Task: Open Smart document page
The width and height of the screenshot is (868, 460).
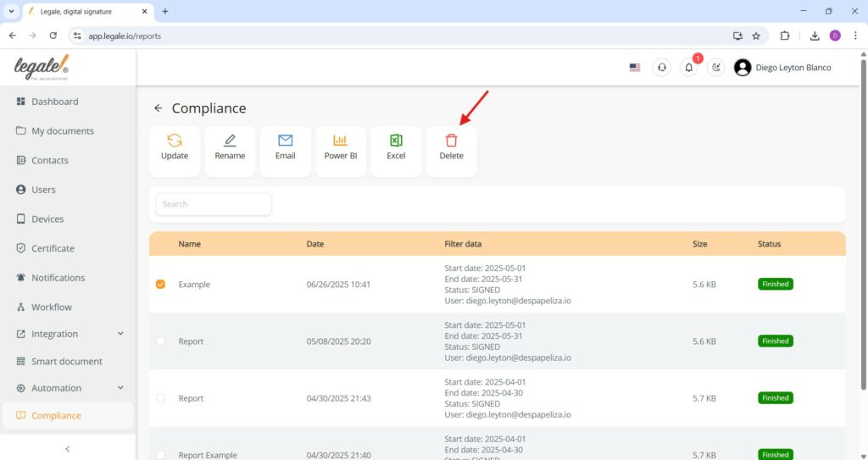Action: pos(68,361)
